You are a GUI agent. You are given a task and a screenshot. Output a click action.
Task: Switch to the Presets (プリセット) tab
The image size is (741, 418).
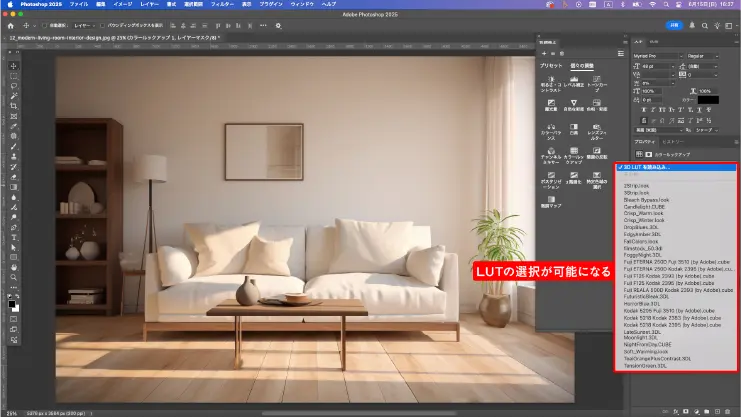(551, 66)
